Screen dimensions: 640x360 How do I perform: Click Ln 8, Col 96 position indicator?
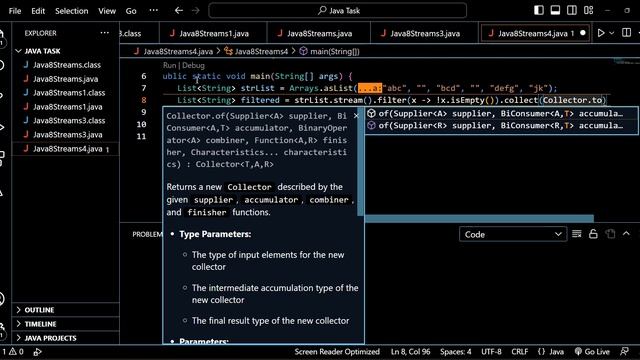(410, 351)
